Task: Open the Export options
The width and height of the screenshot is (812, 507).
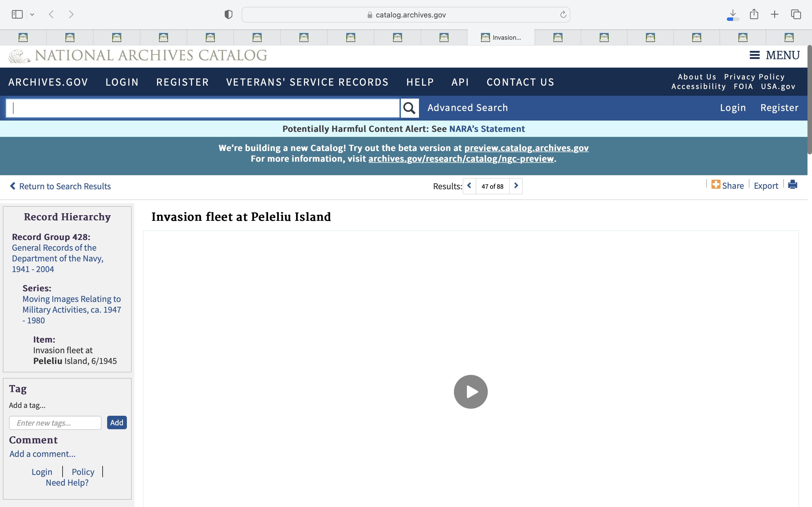Action: pyautogui.click(x=766, y=186)
